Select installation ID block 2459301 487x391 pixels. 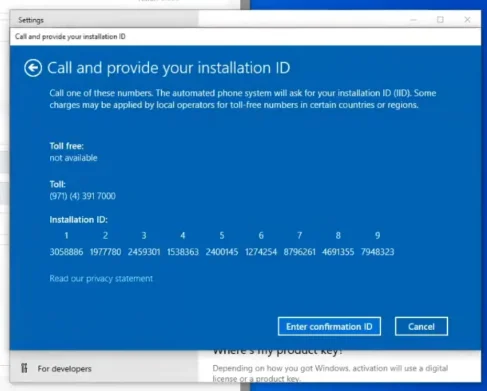click(144, 252)
